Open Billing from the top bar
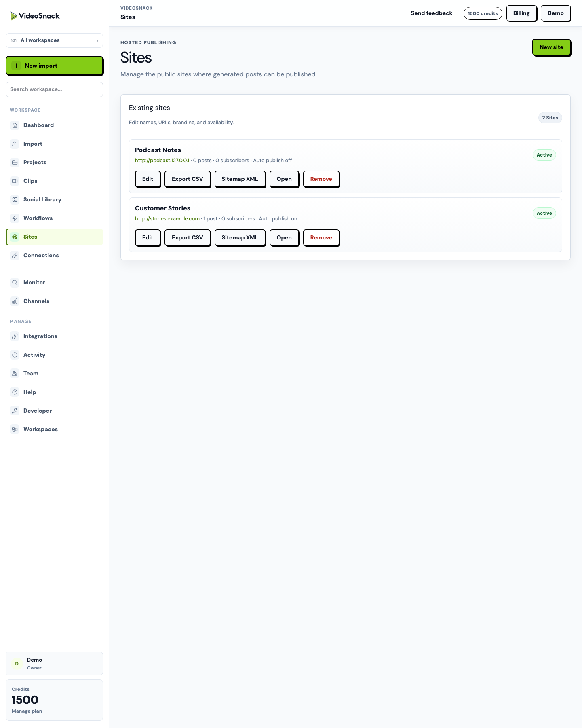 521,13
